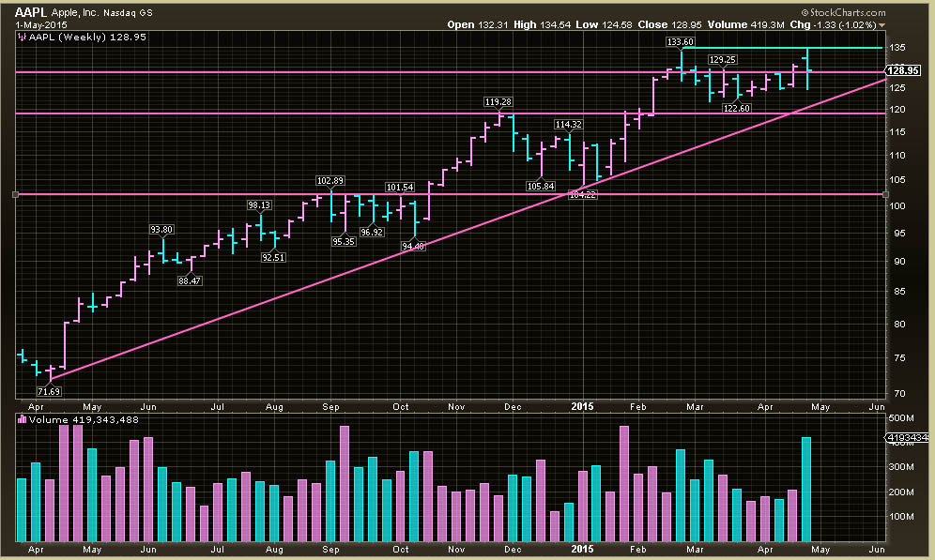Click the 2015 label on volume chart axis
The image size is (935, 560).
click(x=582, y=549)
